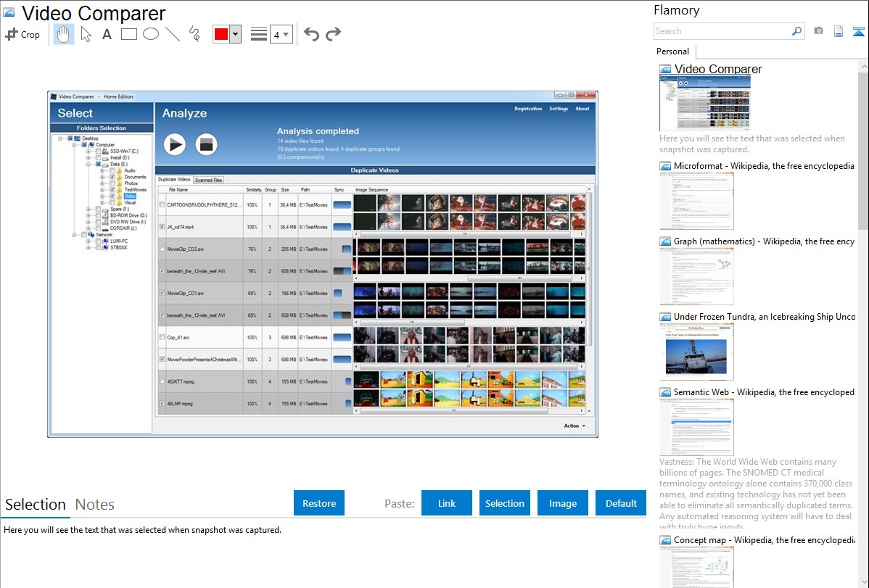This screenshot has height=588, width=869.
Task: Click the camera snapshot icon
Action: pyautogui.click(x=818, y=31)
